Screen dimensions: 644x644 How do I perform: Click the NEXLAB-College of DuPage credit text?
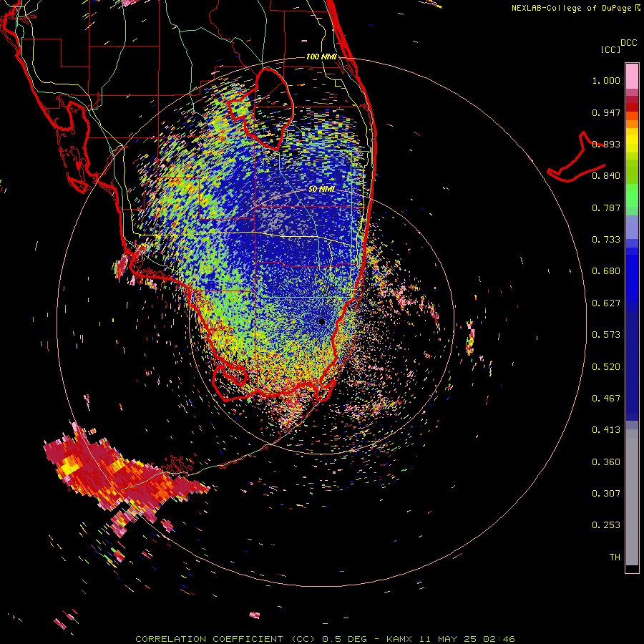(572, 8)
